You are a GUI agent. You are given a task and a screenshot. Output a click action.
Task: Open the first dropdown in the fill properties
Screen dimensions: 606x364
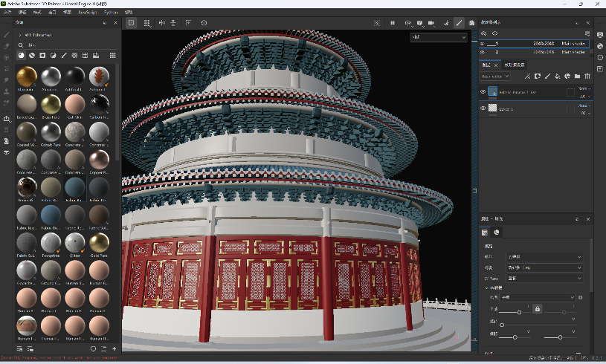pyautogui.click(x=544, y=257)
